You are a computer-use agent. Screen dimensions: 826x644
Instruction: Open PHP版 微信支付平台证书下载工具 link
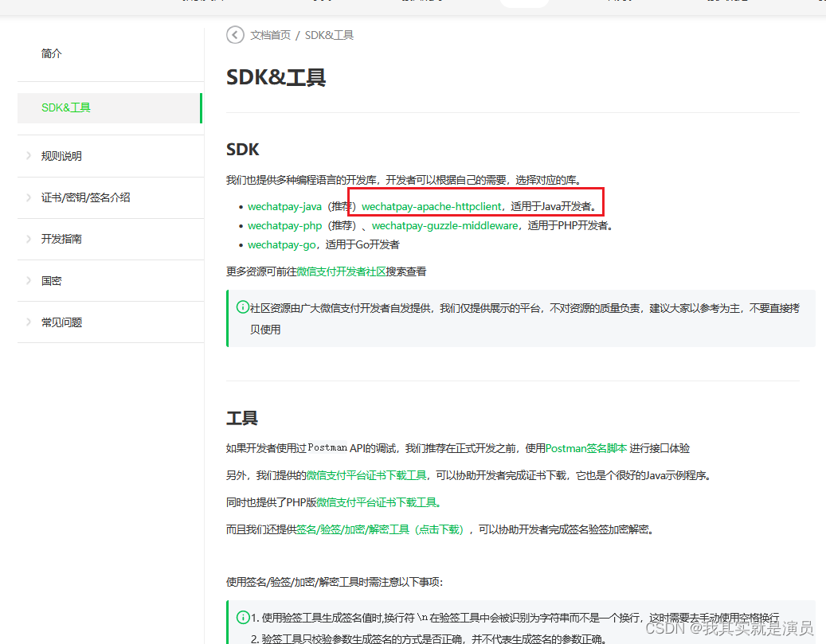[377, 502]
